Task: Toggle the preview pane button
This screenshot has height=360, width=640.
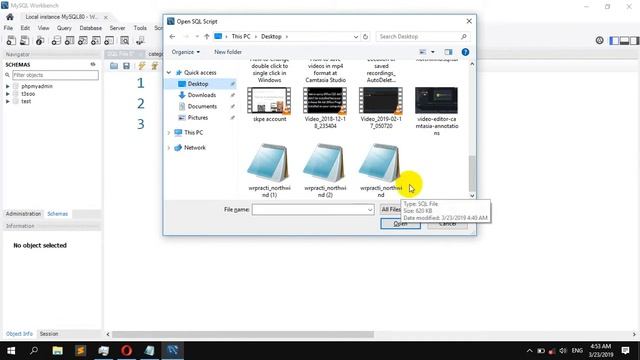Action: click(x=448, y=52)
